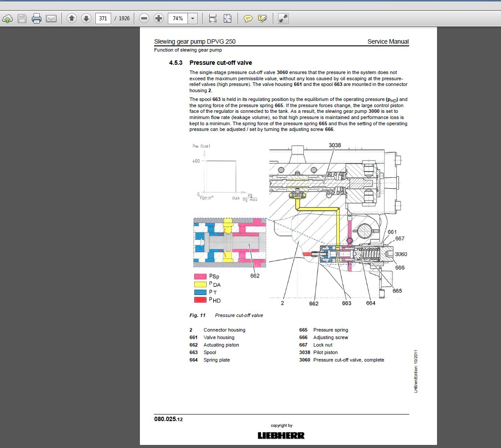This screenshot has width=501, height=448.
Task: Go to next page with down arrow
Action: point(86,19)
